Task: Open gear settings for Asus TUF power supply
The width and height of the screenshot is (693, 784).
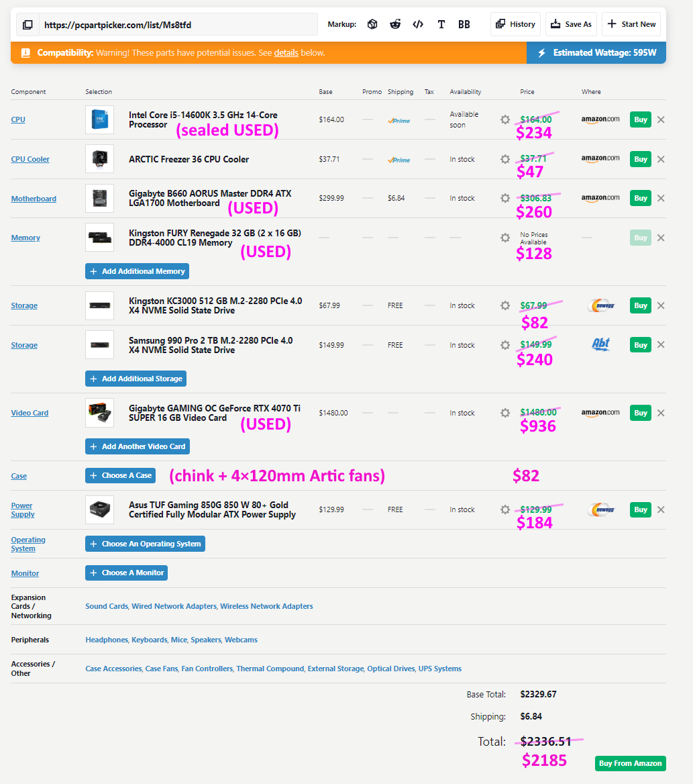Action: (505, 509)
